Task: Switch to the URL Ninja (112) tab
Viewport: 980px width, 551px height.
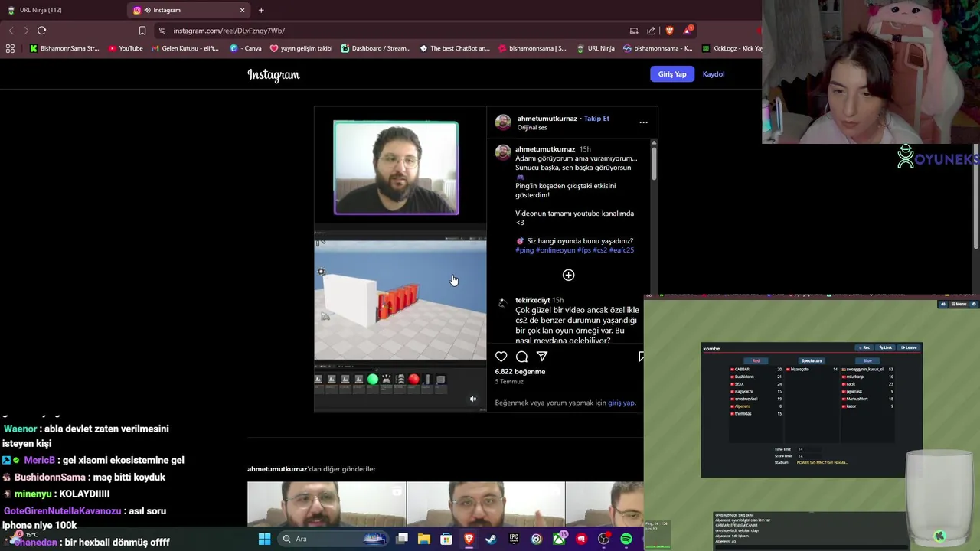Action: [x=63, y=10]
